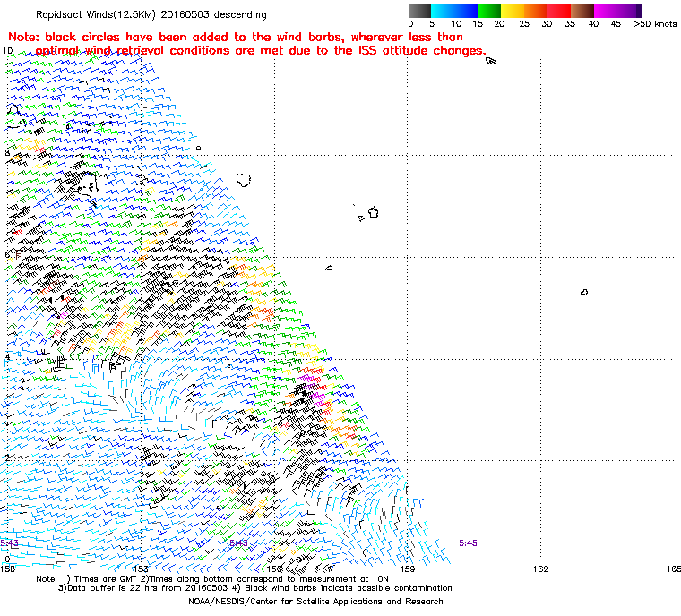Click the '15' color bar label
The height and width of the screenshot is (616, 681).
(478, 24)
